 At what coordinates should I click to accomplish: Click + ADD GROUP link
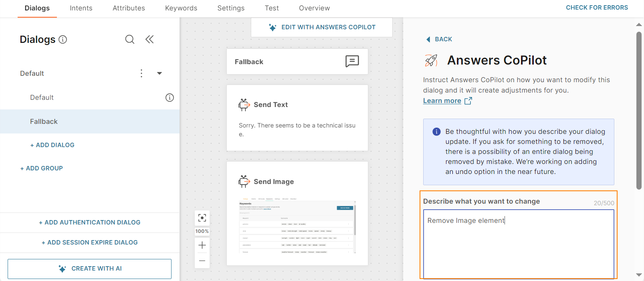point(42,168)
